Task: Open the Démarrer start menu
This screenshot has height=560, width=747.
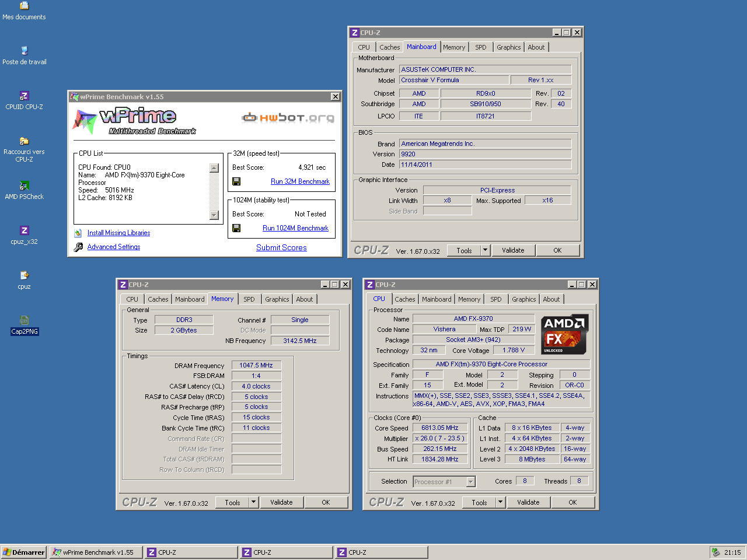Action: [24, 552]
